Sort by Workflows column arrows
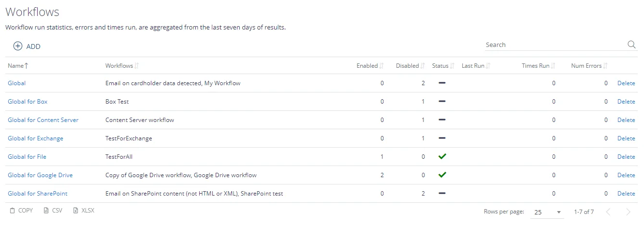The width and height of the screenshot is (644, 228). [x=137, y=66]
